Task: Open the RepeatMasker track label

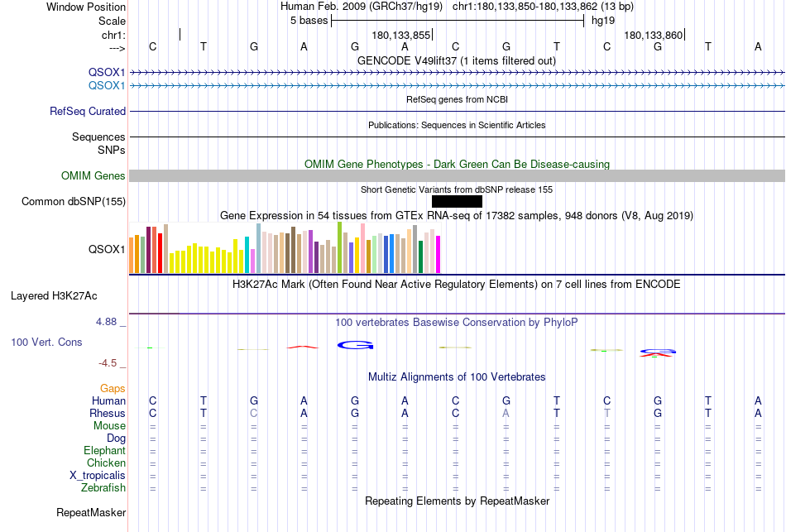Action: pyautogui.click(x=91, y=512)
